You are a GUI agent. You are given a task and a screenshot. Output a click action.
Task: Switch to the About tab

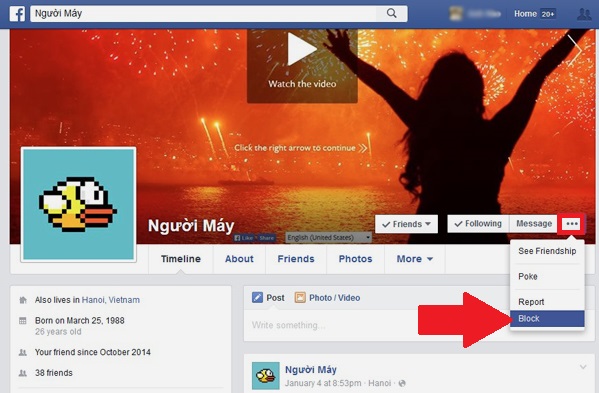(x=239, y=259)
